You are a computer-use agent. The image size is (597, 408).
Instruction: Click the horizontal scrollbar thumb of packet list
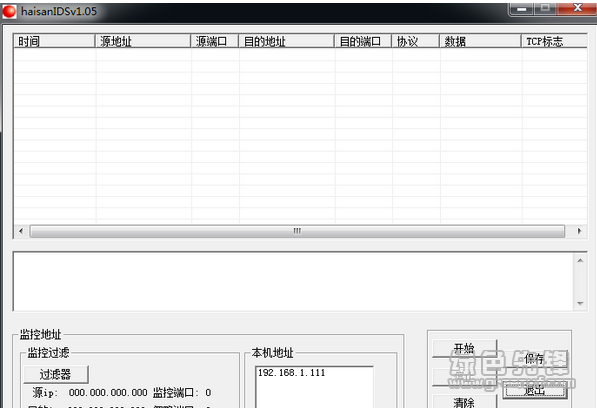tap(297, 231)
